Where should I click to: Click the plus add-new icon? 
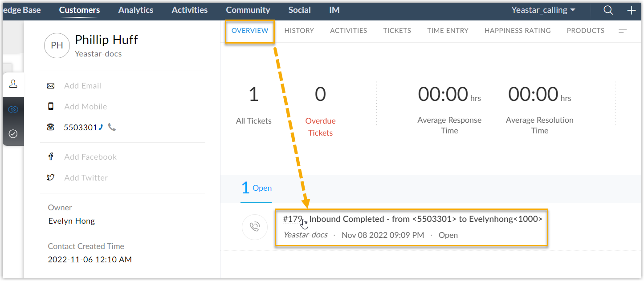631,10
